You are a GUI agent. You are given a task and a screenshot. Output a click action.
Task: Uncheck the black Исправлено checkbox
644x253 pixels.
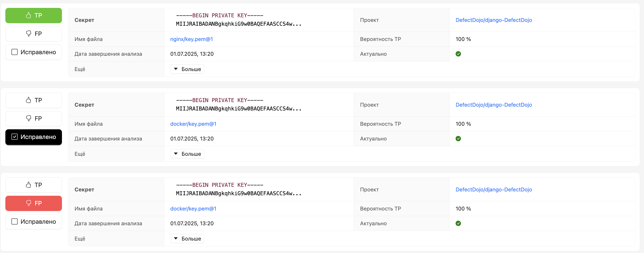[34, 137]
